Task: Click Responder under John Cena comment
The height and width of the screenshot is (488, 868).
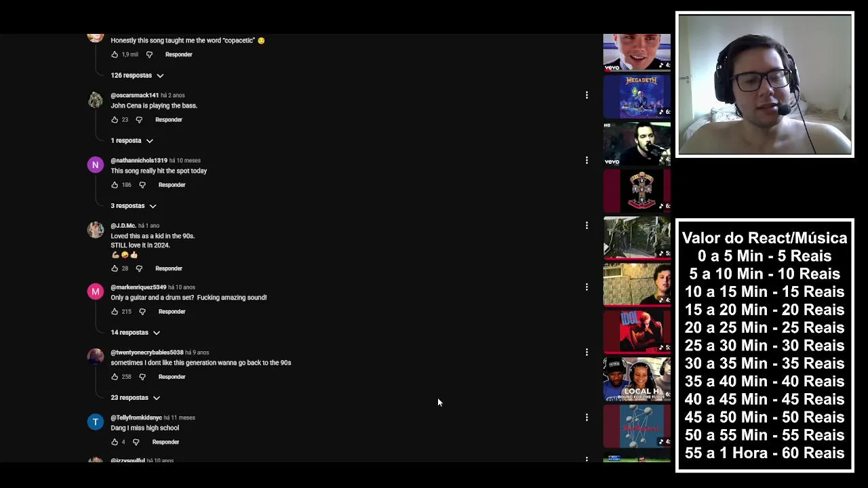Action: [169, 119]
